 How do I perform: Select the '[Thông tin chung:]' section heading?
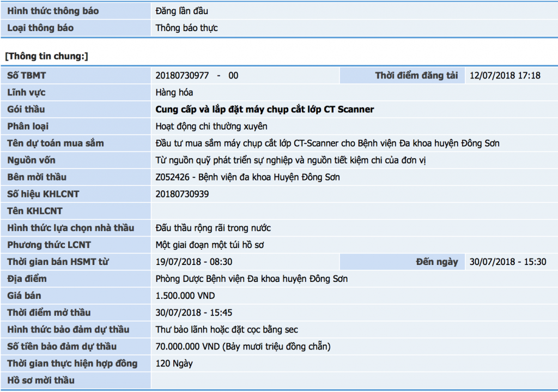(46, 56)
